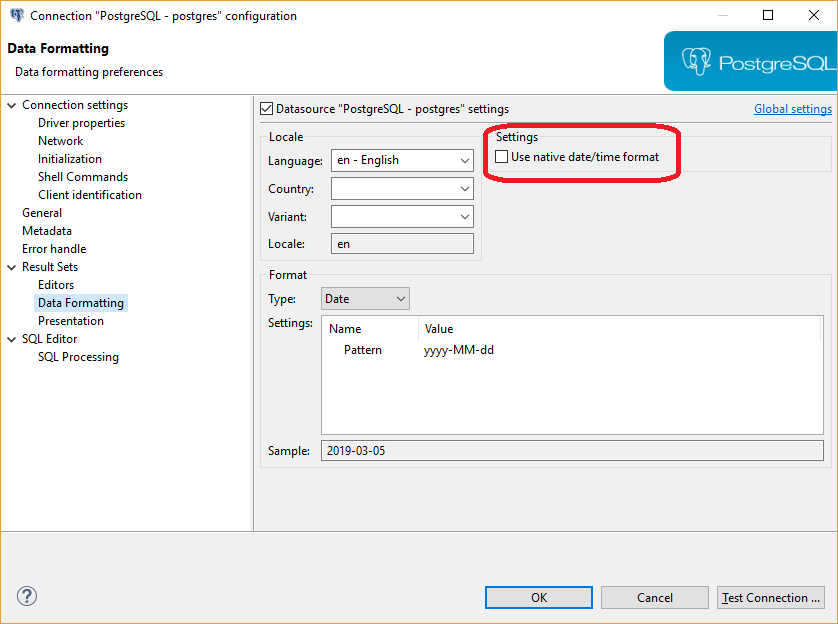Select the Pattern row name
The image size is (838, 624).
(362, 350)
